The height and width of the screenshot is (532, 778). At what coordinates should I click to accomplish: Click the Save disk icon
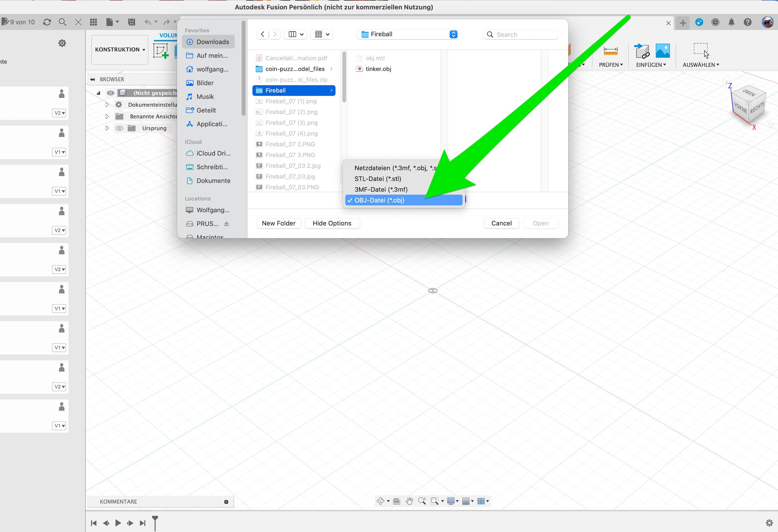click(132, 22)
